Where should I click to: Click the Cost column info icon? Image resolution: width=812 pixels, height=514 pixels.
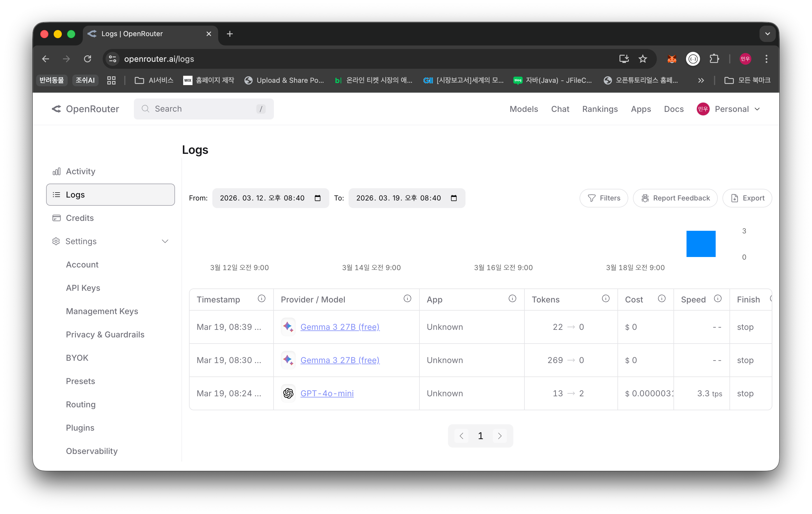[x=661, y=298]
